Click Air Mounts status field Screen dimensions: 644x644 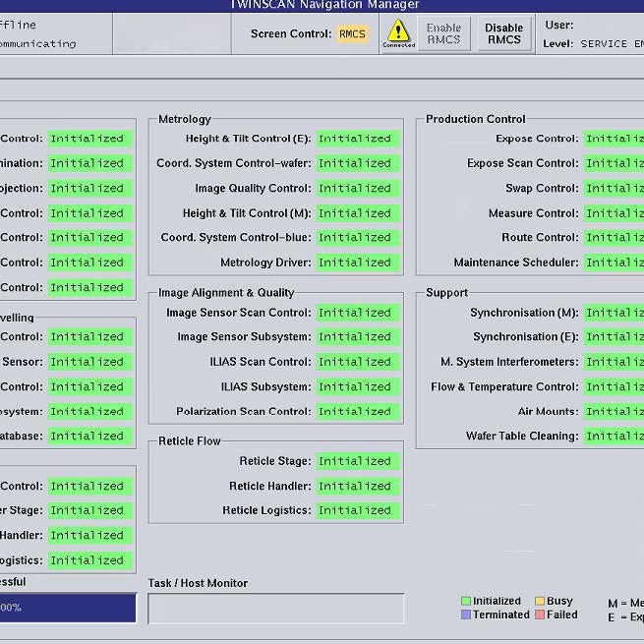[x=614, y=412]
